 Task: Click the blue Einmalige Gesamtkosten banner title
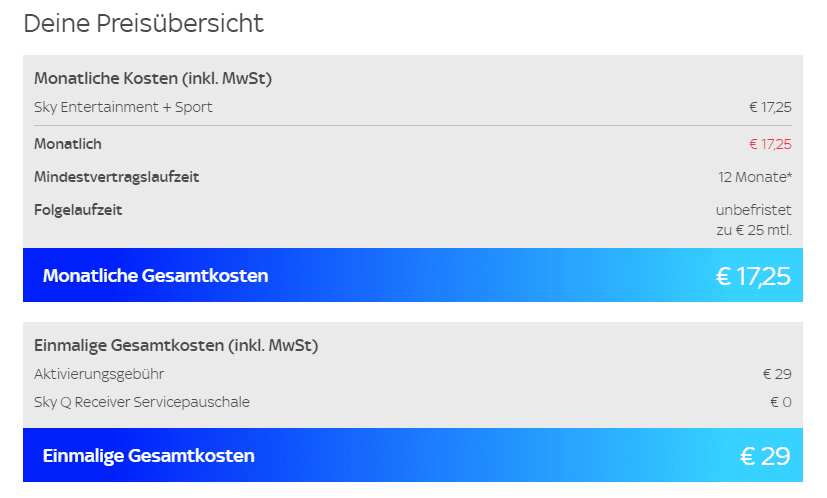149,456
